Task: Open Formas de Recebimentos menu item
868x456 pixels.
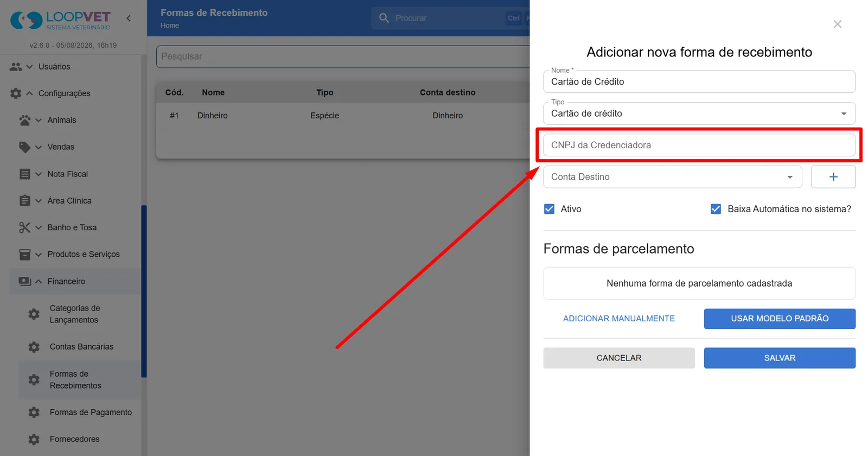Action: point(80,379)
